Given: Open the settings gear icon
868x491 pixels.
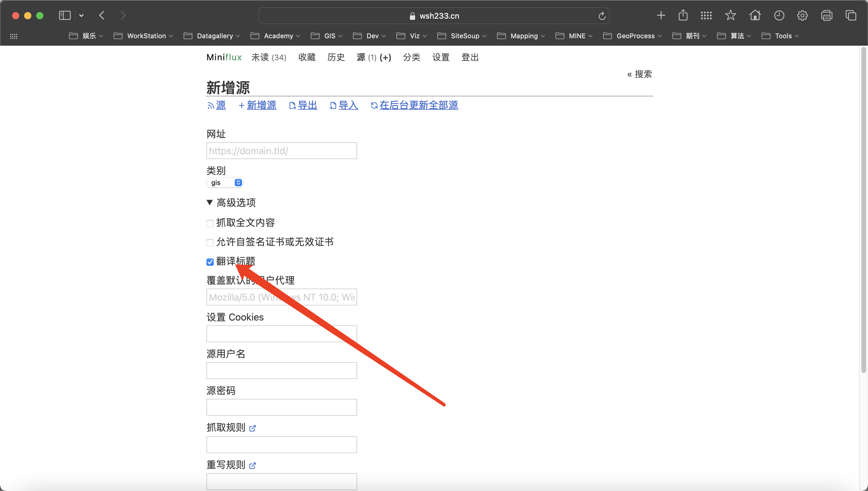Looking at the screenshot, I should pos(802,15).
